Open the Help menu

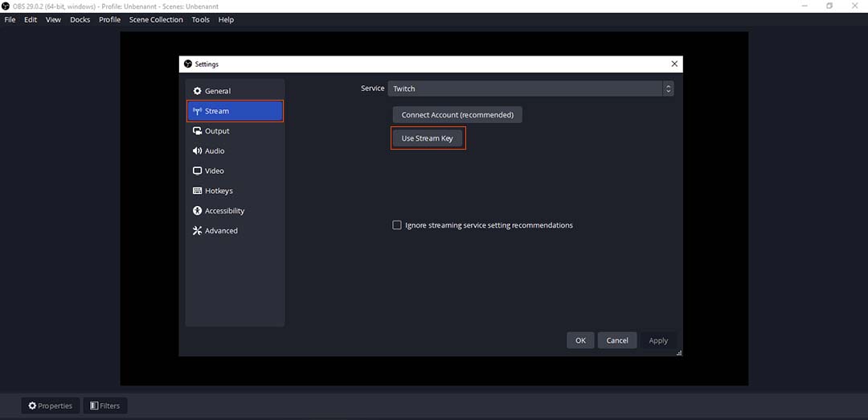[x=226, y=19]
